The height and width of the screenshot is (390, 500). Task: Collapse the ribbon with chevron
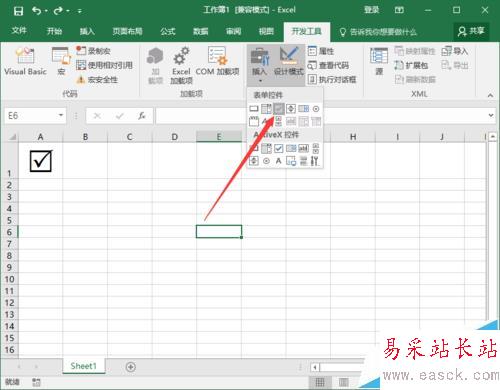pyautogui.click(x=490, y=95)
